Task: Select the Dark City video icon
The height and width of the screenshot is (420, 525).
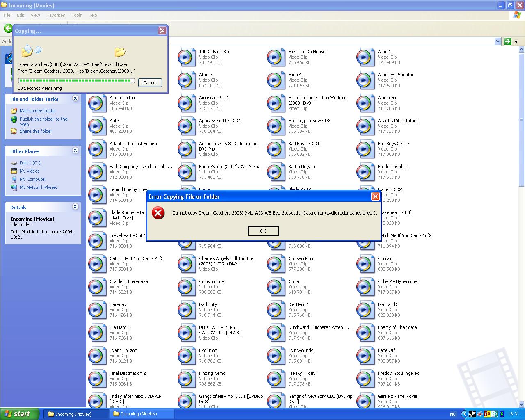Action: click(x=186, y=310)
